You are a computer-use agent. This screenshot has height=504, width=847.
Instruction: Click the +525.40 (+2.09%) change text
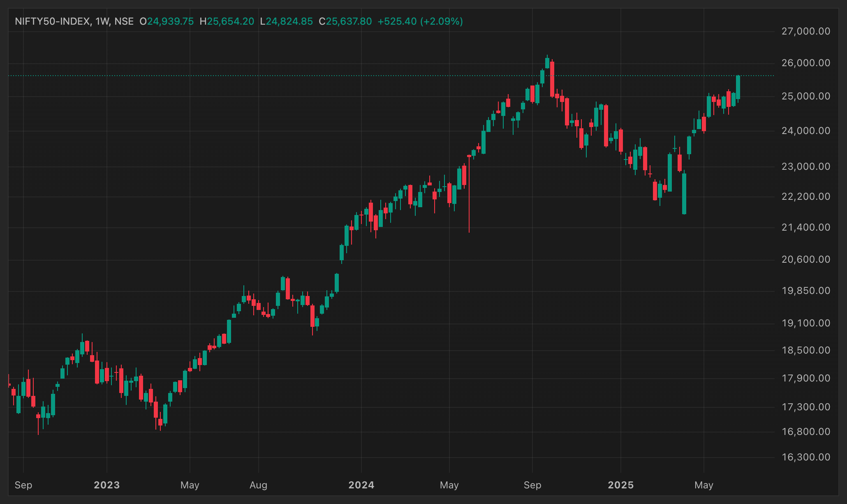420,21
